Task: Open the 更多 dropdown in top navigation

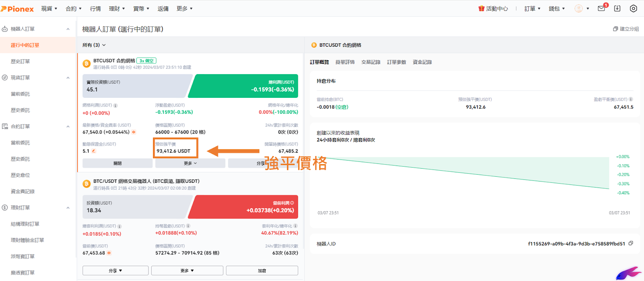Action: (185, 8)
